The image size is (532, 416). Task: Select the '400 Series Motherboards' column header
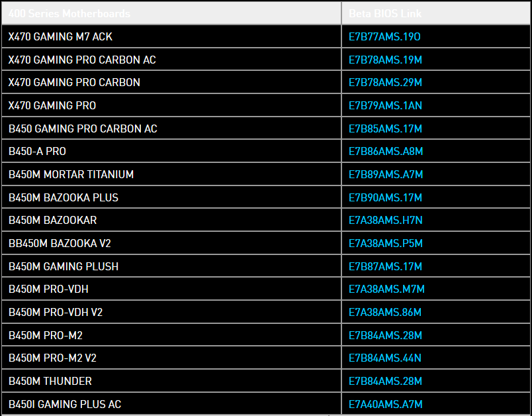(171, 13)
